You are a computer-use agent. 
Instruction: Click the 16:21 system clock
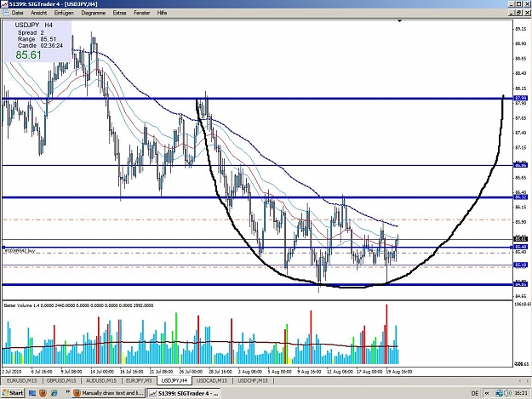tap(520, 393)
